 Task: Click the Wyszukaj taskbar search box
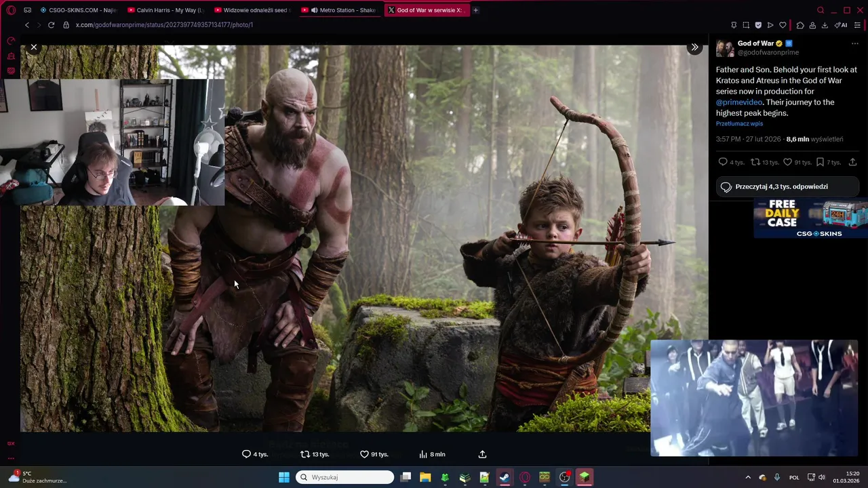[345, 477]
